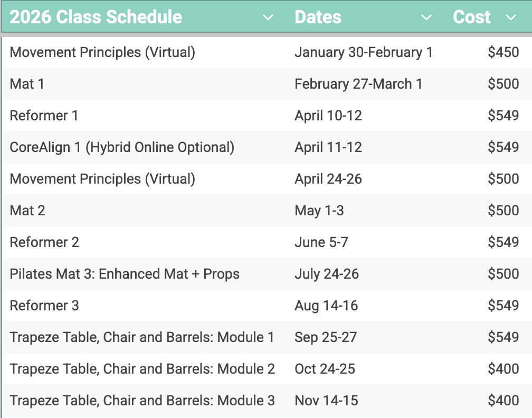
Task: Click the $450 cost value
Action: pyautogui.click(x=503, y=52)
